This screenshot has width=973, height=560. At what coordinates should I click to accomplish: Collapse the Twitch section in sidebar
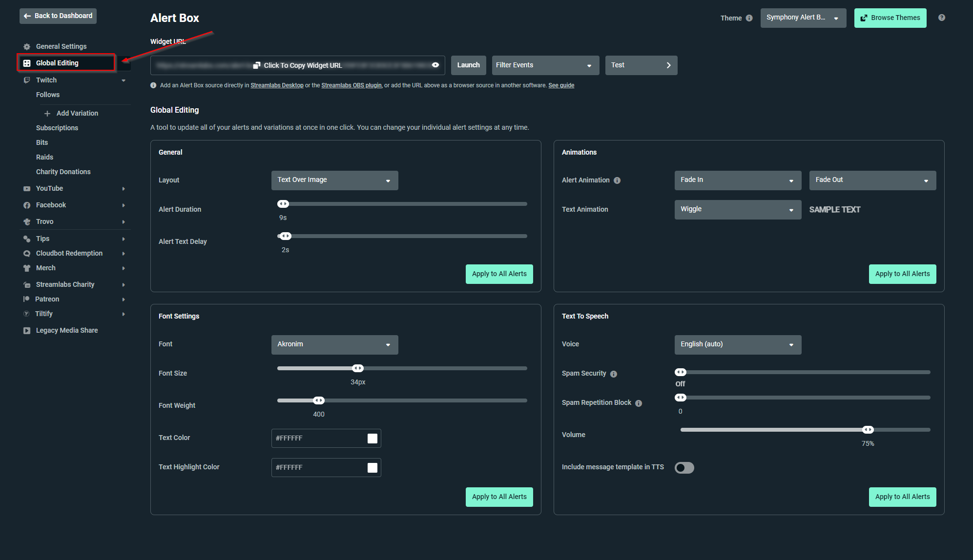point(124,80)
